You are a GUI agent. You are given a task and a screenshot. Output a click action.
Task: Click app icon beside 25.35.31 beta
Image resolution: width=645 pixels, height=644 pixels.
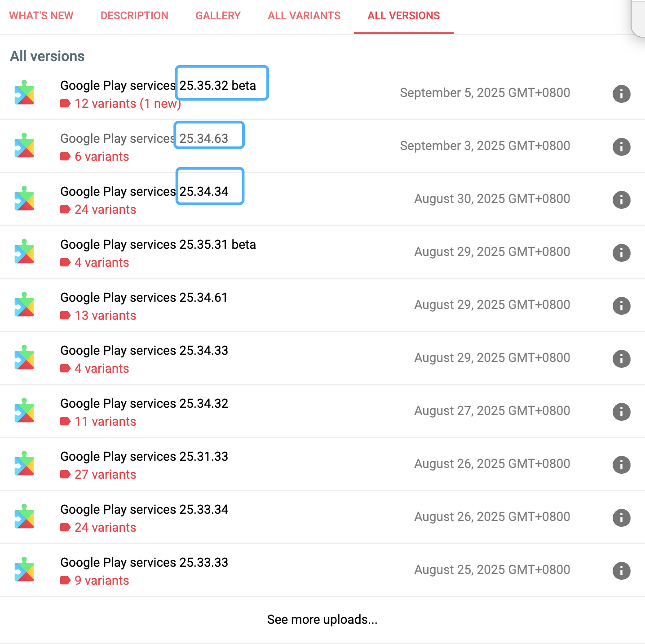(24, 251)
